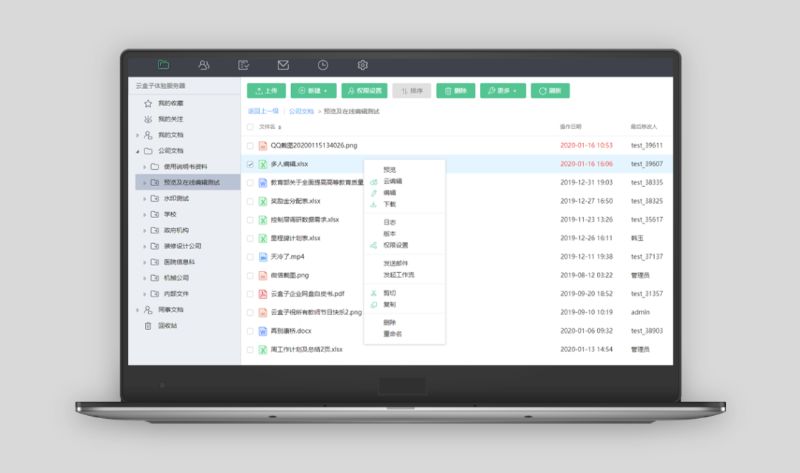Viewport: 800px width, 473px height.
Task: Open the mail envelope icon in top bar
Action: [x=283, y=65]
